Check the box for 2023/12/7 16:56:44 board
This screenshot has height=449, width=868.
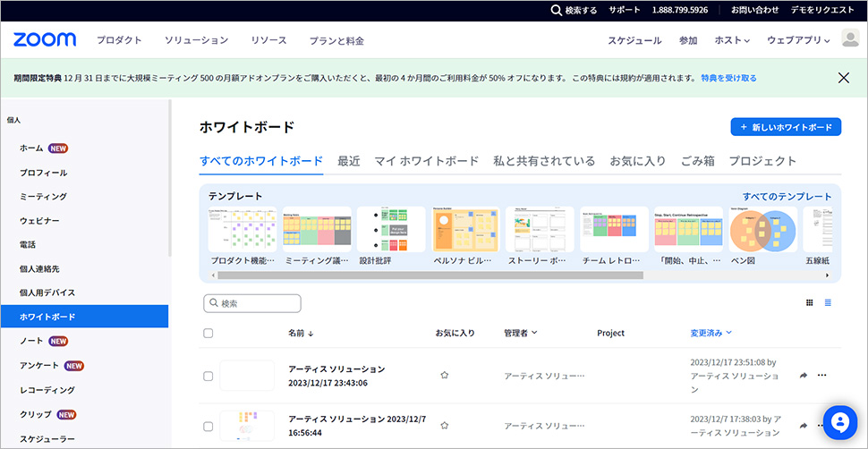pos(208,427)
